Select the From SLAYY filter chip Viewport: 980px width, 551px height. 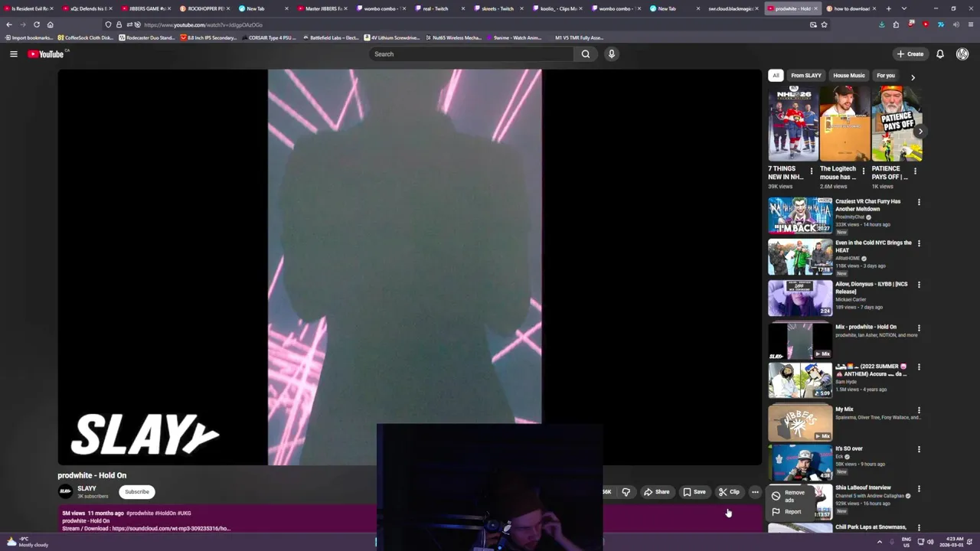(x=806, y=76)
